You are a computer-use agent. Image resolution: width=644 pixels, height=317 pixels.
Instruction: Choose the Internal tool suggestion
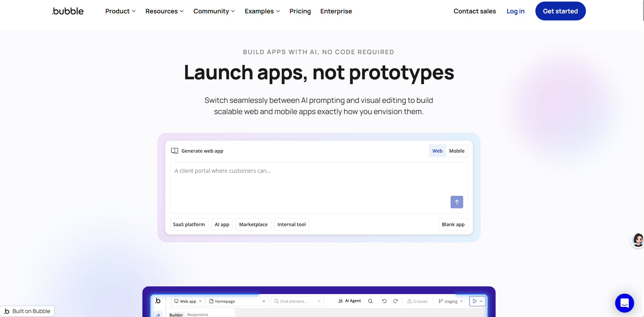point(292,224)
